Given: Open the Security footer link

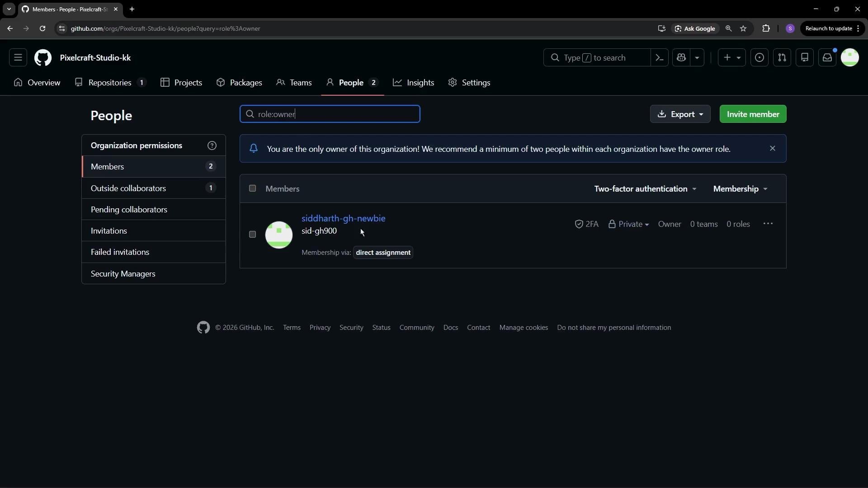Looking at the screenshot, I should click(351, 328).
